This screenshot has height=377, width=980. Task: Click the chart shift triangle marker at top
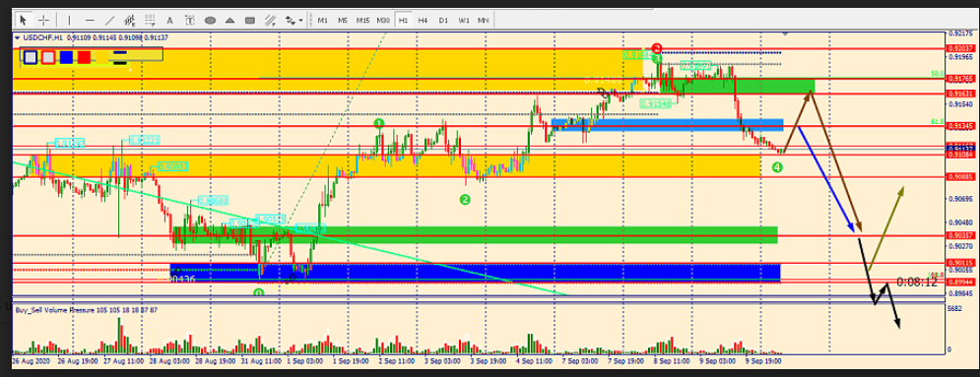pyautogui.click(x=786, y=33)
